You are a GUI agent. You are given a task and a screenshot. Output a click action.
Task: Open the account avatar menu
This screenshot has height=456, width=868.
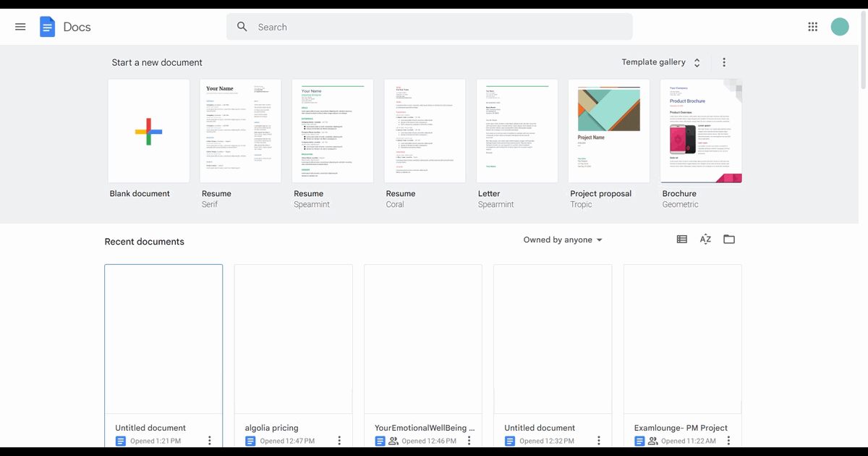(840, 27)
